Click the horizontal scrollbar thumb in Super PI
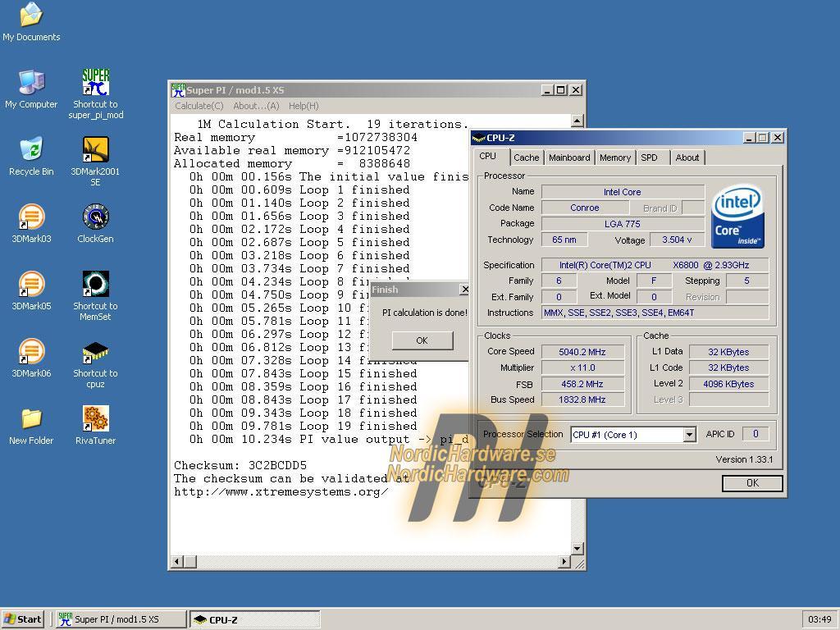840x630 pixels. tap(190, 561)
